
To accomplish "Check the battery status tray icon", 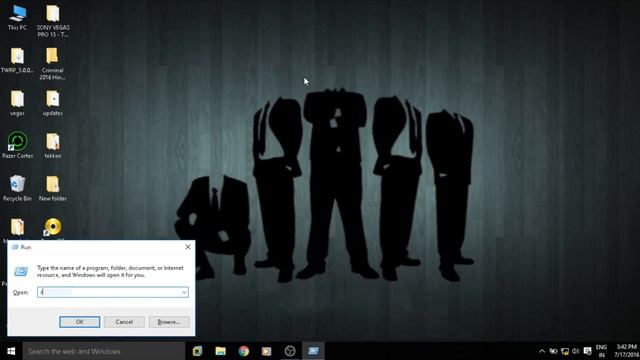I will (x=553, y=351).
